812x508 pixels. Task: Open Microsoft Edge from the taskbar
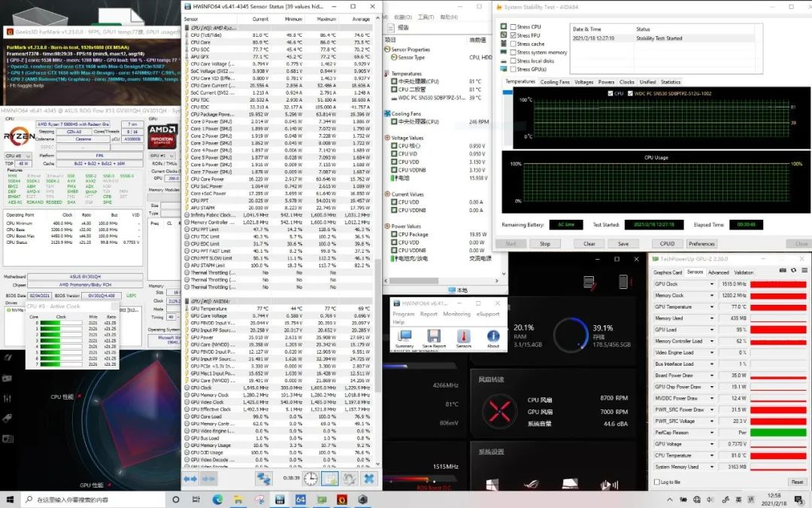(x=218, y=499)
